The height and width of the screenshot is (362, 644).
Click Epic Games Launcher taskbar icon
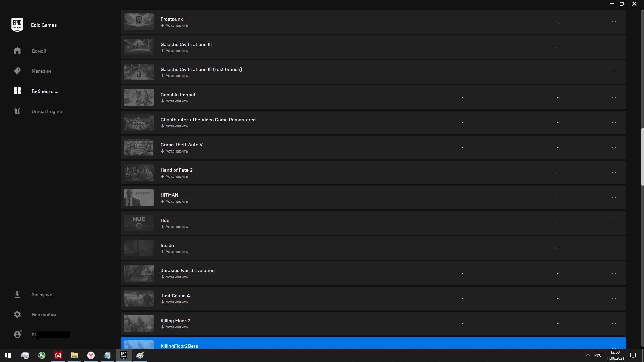tap(123, 355)
